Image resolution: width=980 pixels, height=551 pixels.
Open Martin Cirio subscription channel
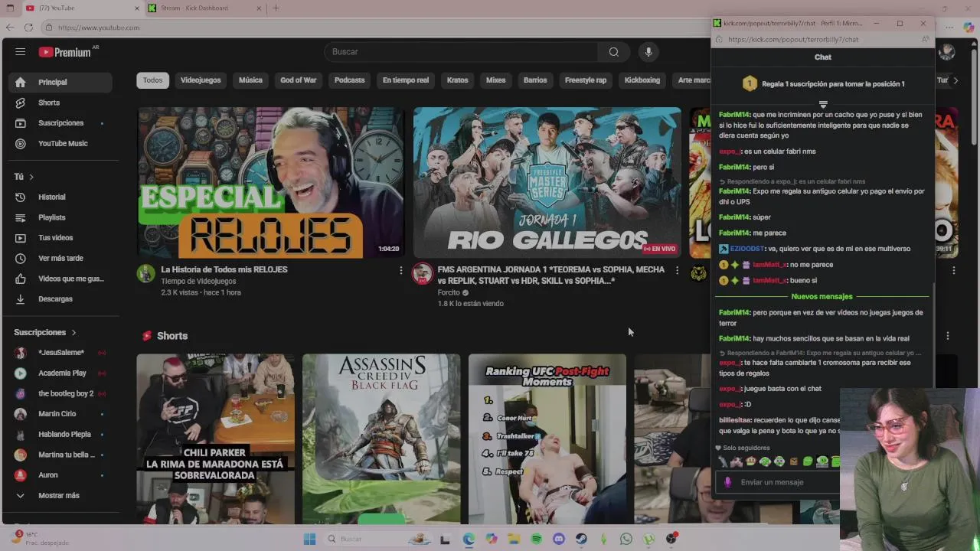click(61, 413)
